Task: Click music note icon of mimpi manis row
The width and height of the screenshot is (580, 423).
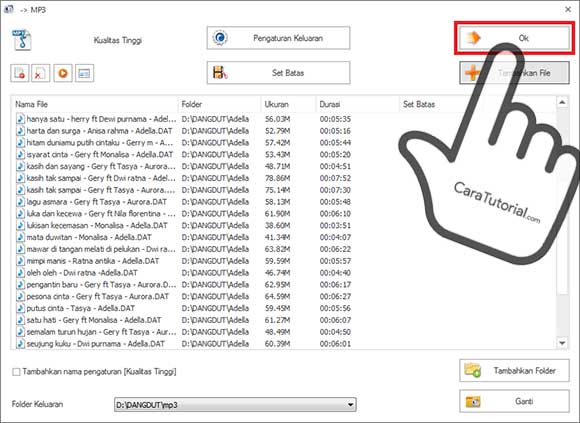Action: point(21,261)
